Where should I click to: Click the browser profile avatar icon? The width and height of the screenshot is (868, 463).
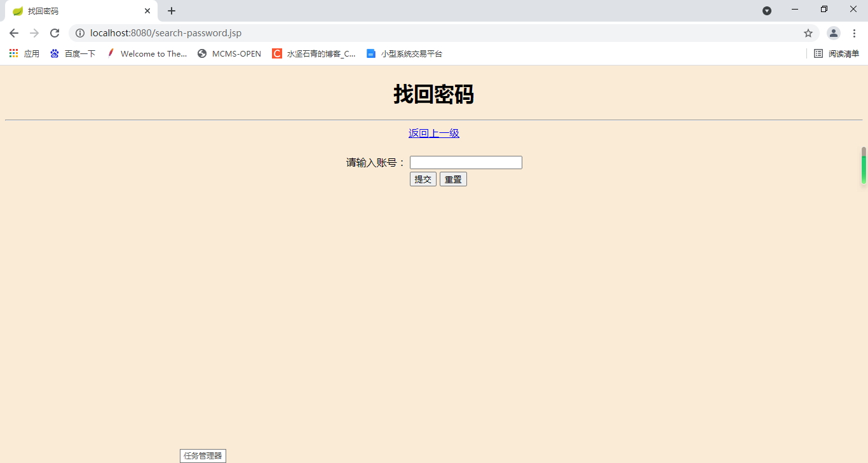pos(833,32)
